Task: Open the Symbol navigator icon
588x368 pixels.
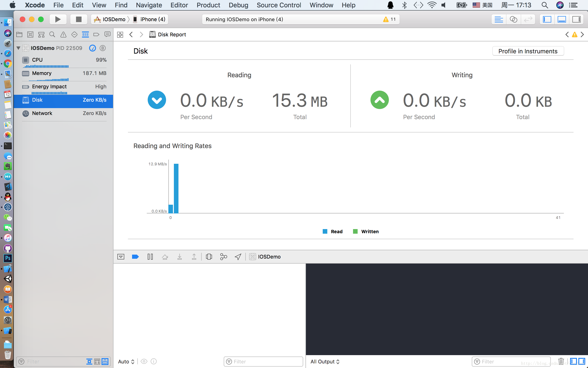Action: click(41, 34)
